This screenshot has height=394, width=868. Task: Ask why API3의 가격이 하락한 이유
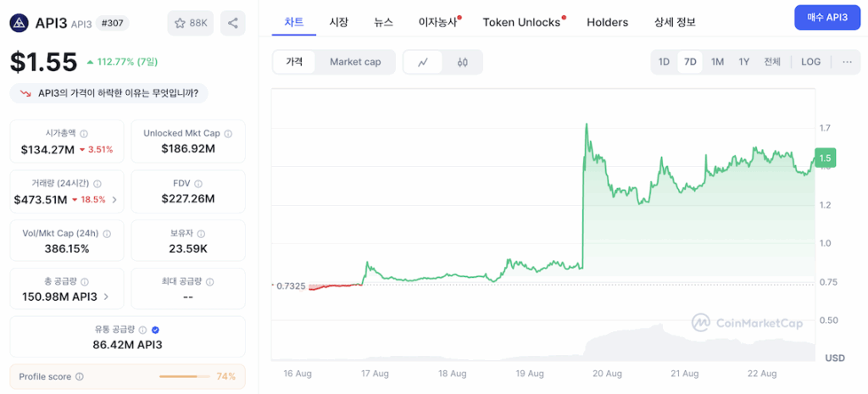(x=109, y=93)
